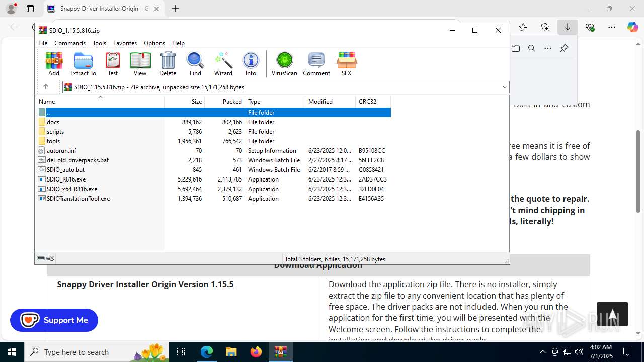Expand the archive path dropdown
Viewport: 644px width, 362px height.
(505, 87)
